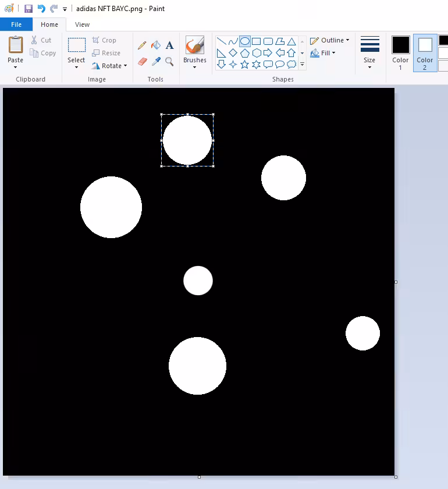
Task: Click the black palette color swatch
Action: point(443,40)
